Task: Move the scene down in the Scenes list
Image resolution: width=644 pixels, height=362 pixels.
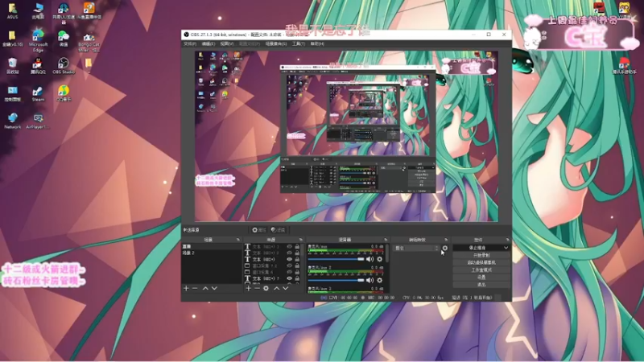Action: click(214, 289)
